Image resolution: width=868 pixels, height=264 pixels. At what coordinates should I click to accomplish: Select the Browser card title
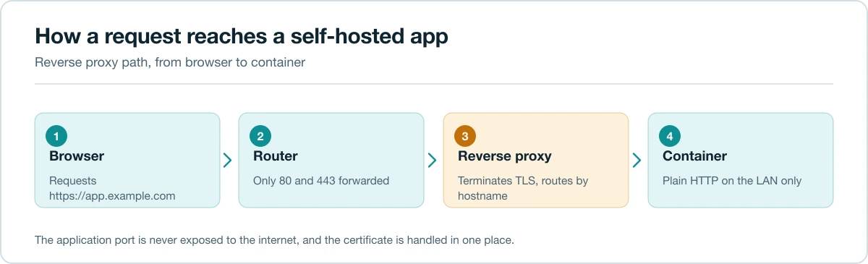pyautogui.click(x=77, y=156)
